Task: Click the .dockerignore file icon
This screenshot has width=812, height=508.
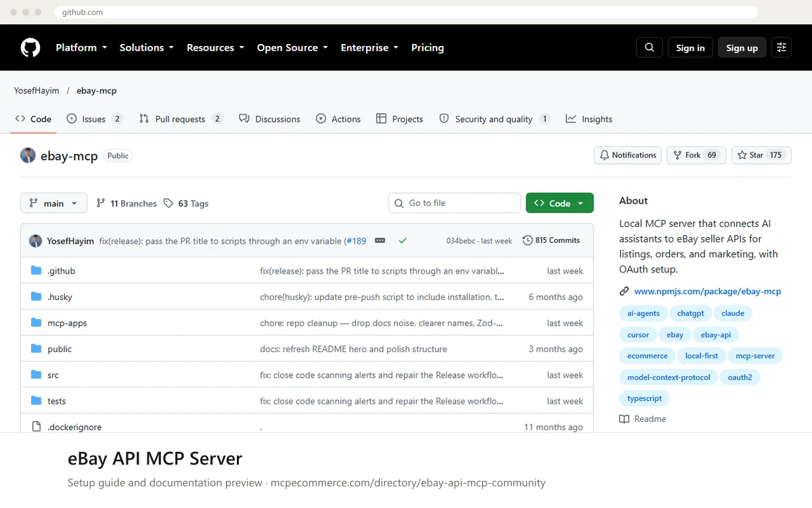Action: point(37,427)
